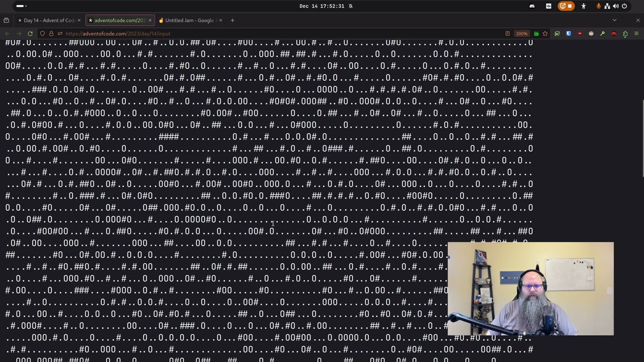Close the Day 14 - Advent of Code tab
The width and height of the screenshot is (644, 362).
pos(79,20)
